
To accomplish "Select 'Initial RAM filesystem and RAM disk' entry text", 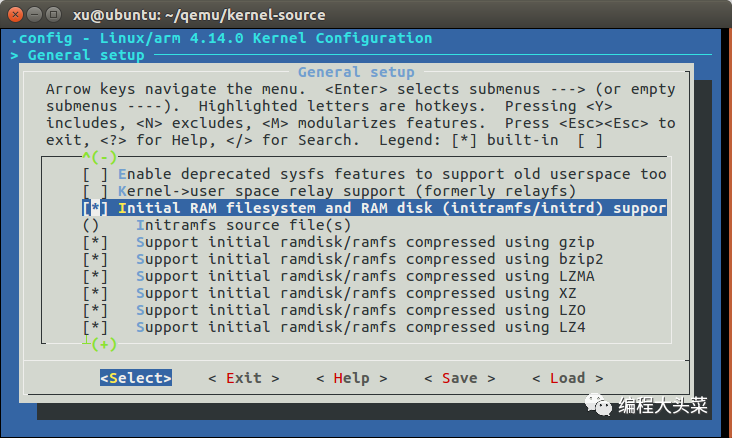I will 392,208.
